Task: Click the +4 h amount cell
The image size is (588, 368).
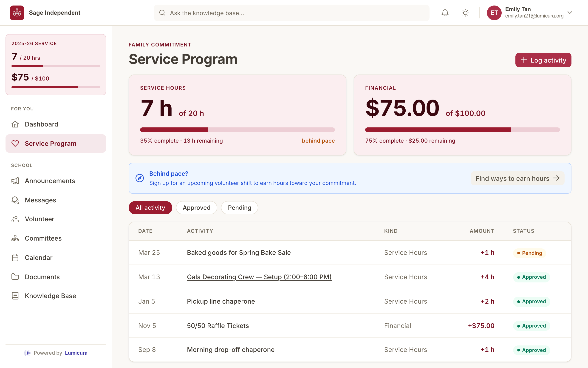Action: (487, 277)
